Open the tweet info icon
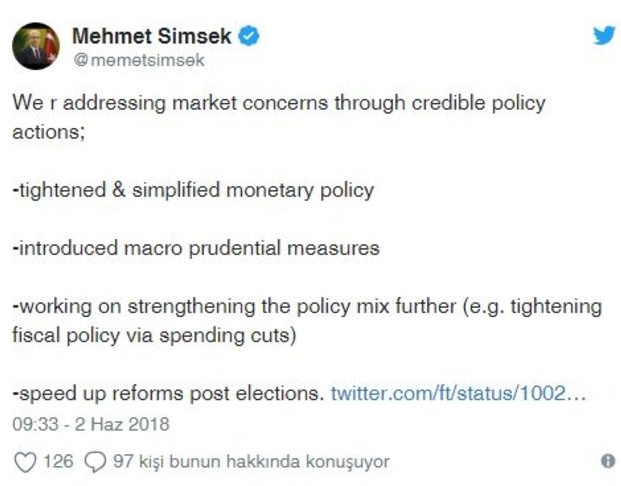621x486 pixels. tap(608, 461)
